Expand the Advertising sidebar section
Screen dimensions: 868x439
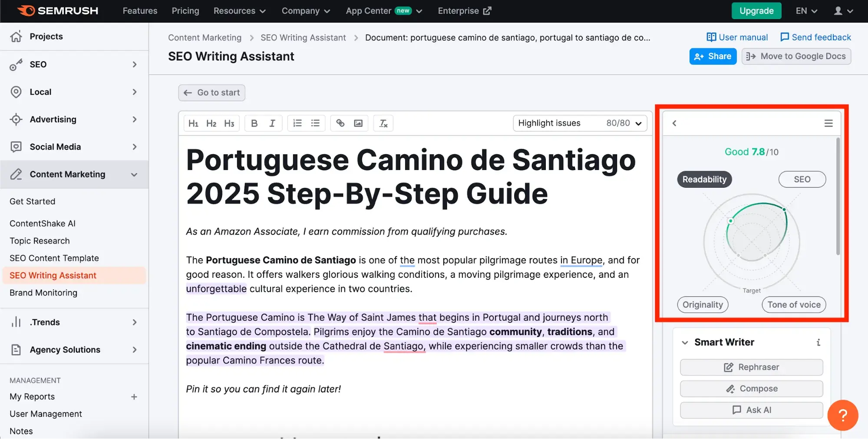[x=135, y=120]
